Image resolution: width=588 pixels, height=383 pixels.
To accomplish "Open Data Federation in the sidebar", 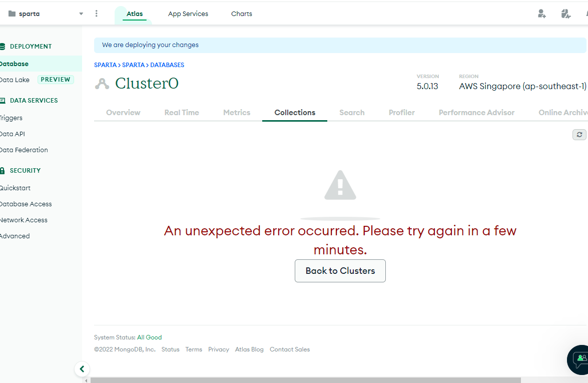I will pyautogui.click(x=24, y=150).
